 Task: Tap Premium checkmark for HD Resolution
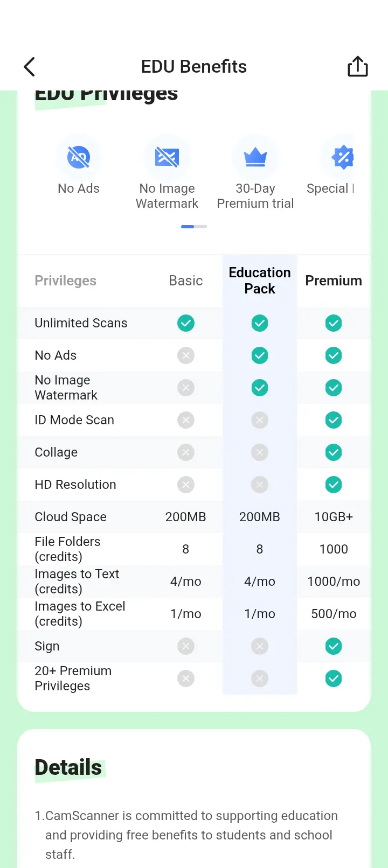334,485
